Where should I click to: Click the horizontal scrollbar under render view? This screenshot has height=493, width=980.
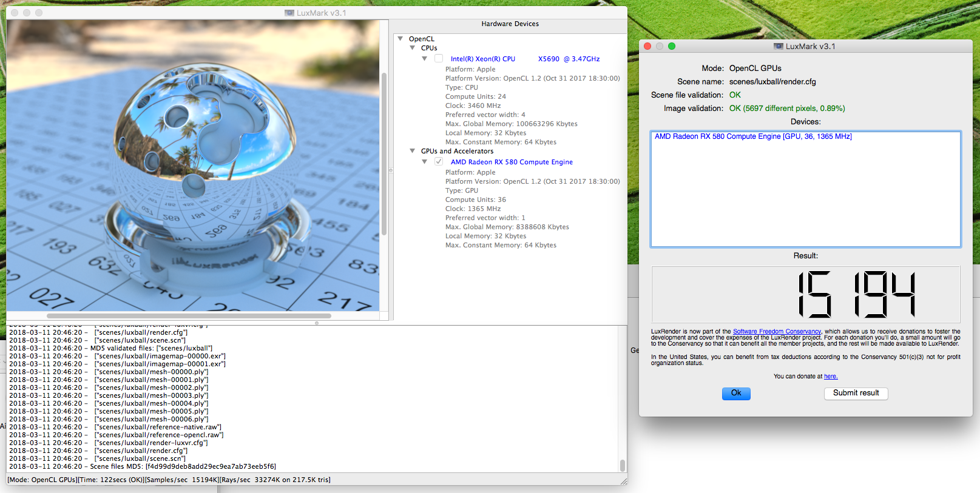click(189, 316)
